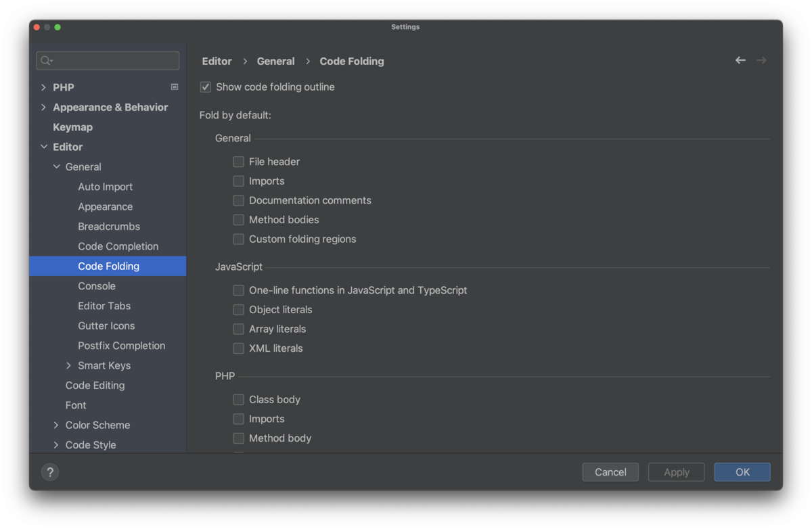812x529 pixels.
Task: Click the forward navigation arrow
Action: 761,60
